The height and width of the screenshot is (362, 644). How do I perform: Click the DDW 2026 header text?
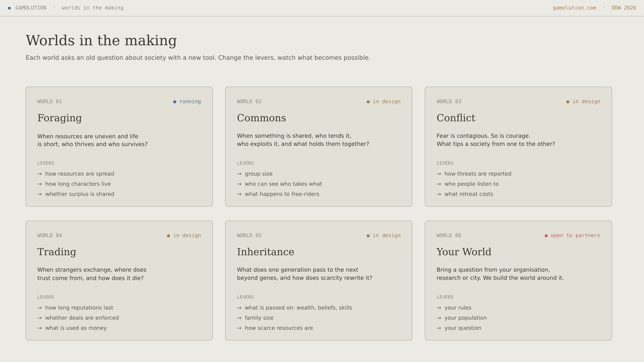coord(624,8)
